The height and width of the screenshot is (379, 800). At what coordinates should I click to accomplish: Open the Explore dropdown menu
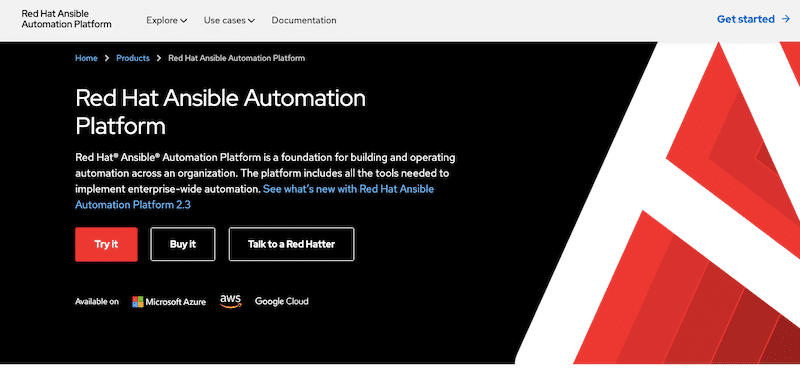166,20
